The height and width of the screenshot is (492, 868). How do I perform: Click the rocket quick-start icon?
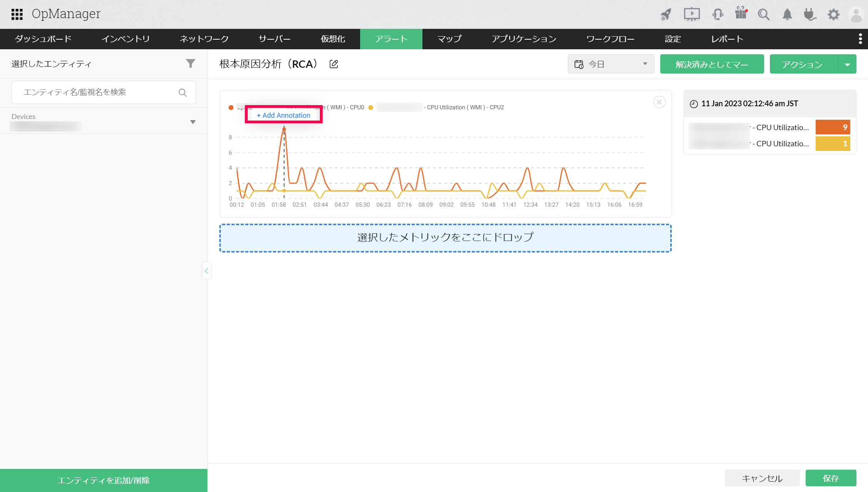click(666, 15)
